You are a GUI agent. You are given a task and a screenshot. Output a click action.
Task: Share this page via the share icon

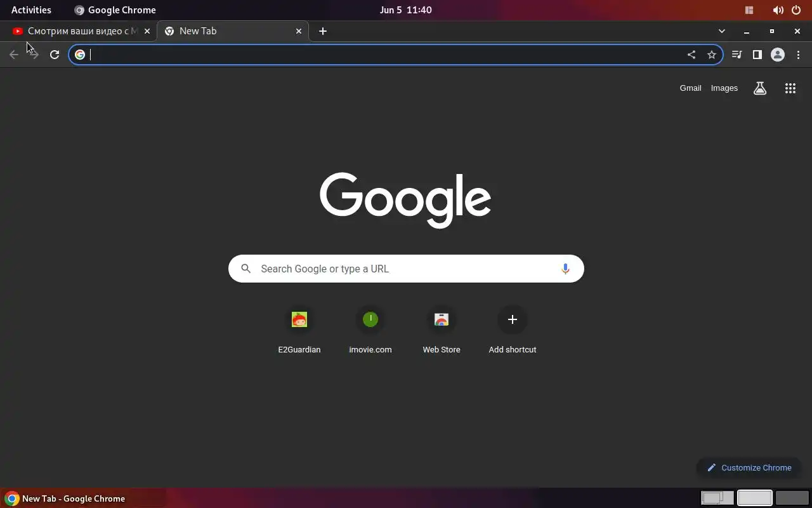pyautogui.click(x=691, y=55)
